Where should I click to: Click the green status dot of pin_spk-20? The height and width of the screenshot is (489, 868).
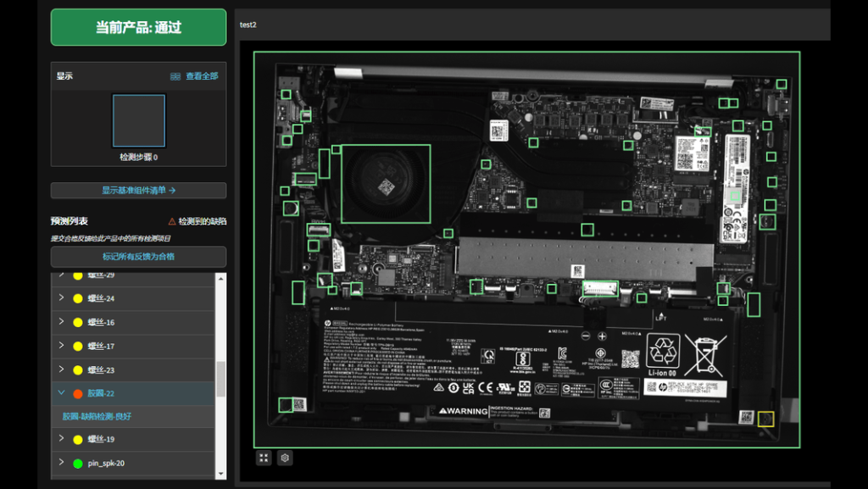(x=77, y=464)
